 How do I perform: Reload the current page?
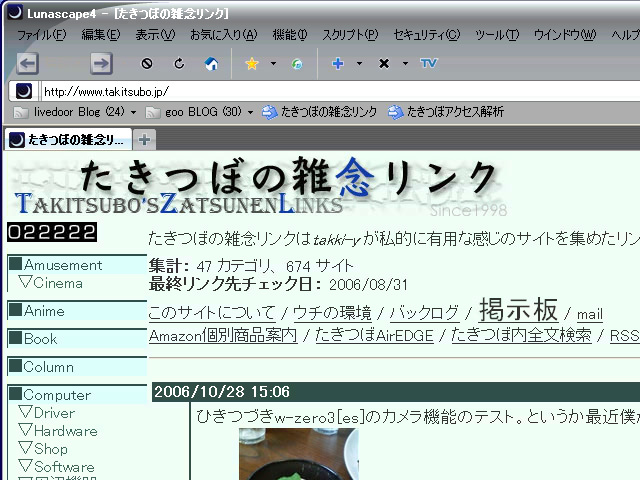[179, 64]
